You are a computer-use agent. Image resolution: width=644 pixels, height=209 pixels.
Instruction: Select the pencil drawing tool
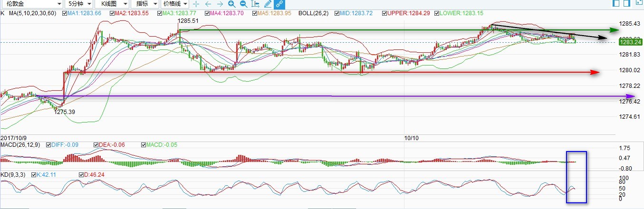[268, 4]
